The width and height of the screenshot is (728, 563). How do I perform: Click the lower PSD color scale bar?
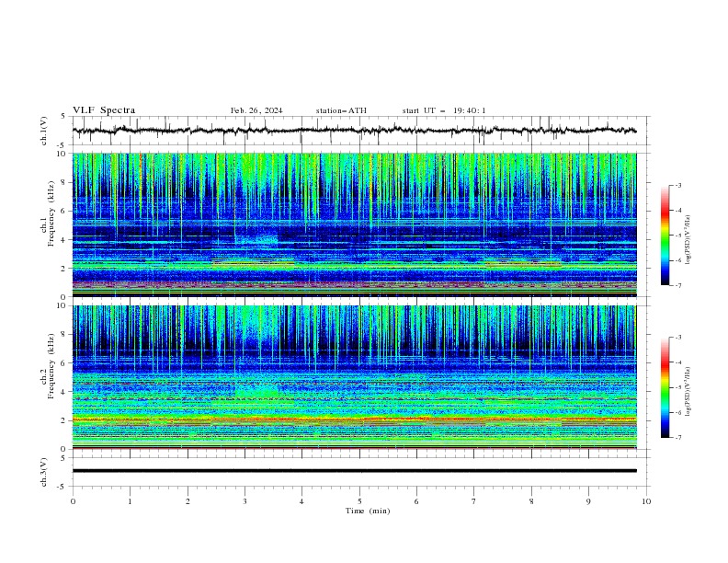pyautogui.click(x=665, y=387)
